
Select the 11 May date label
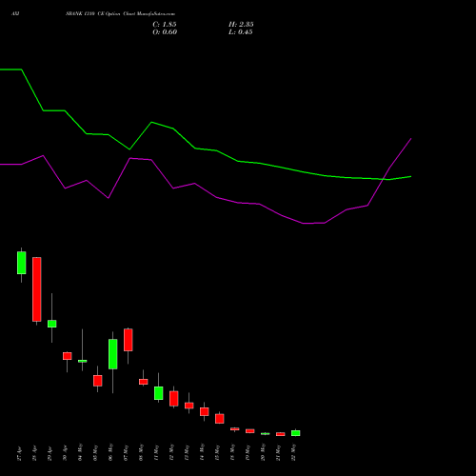coord(156,452)
